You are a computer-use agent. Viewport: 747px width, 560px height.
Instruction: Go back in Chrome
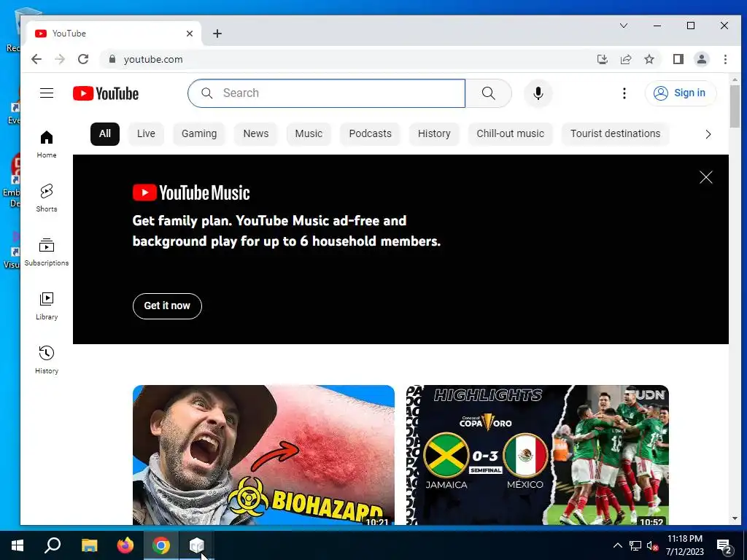click(36, 59)
